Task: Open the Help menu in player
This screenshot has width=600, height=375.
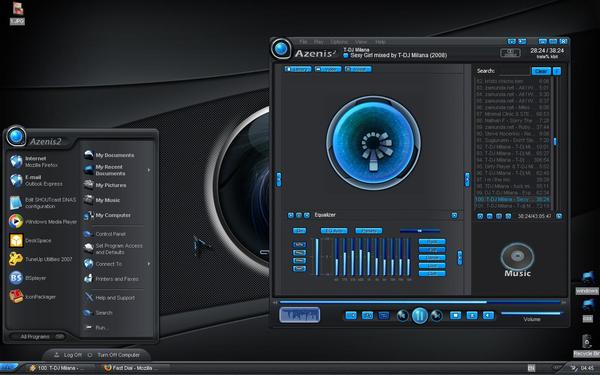Action: pyautogui.click(x=380, y=42)
